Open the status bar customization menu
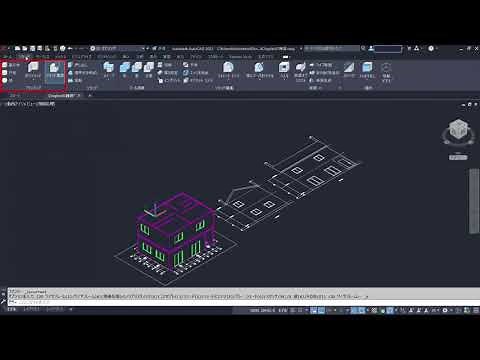Viewport: 480px width, 360px height. [x=475, y=310]
